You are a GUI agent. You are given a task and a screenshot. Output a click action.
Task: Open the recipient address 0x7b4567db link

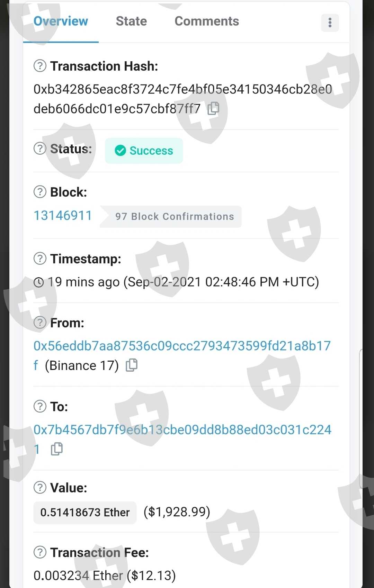coord(182,439)
